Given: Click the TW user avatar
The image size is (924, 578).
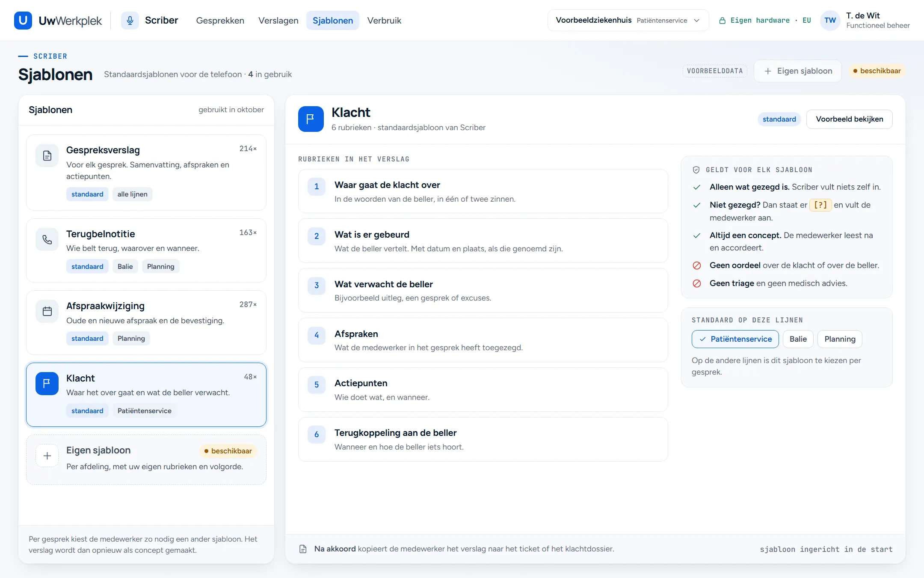Looking at the screenshot, I should pos(830,20).
